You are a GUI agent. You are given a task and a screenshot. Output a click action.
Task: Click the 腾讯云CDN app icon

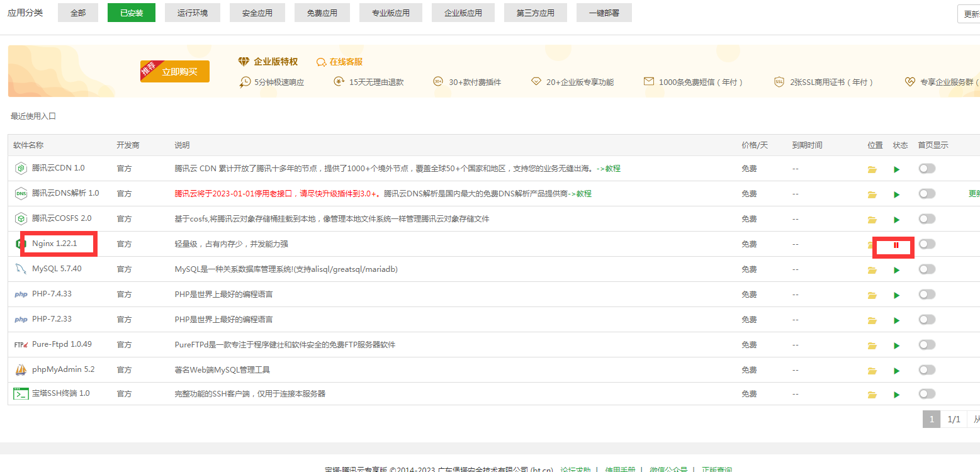click(21, 168)
